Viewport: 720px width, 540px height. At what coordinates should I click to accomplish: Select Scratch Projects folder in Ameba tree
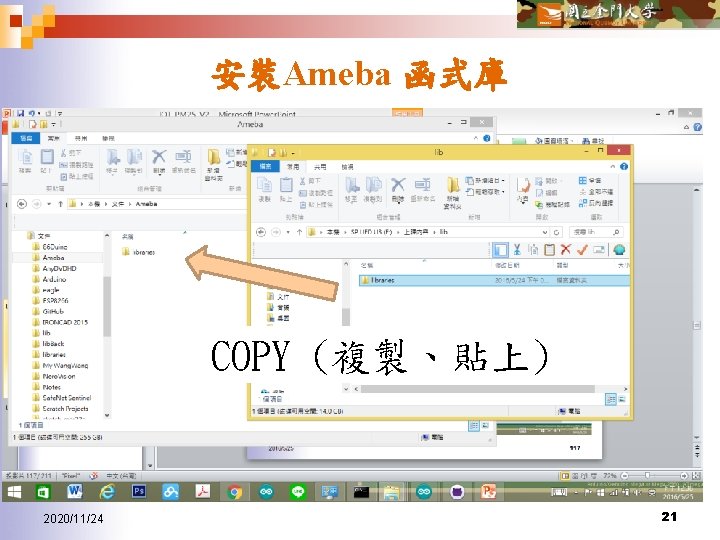click(61, 408)
